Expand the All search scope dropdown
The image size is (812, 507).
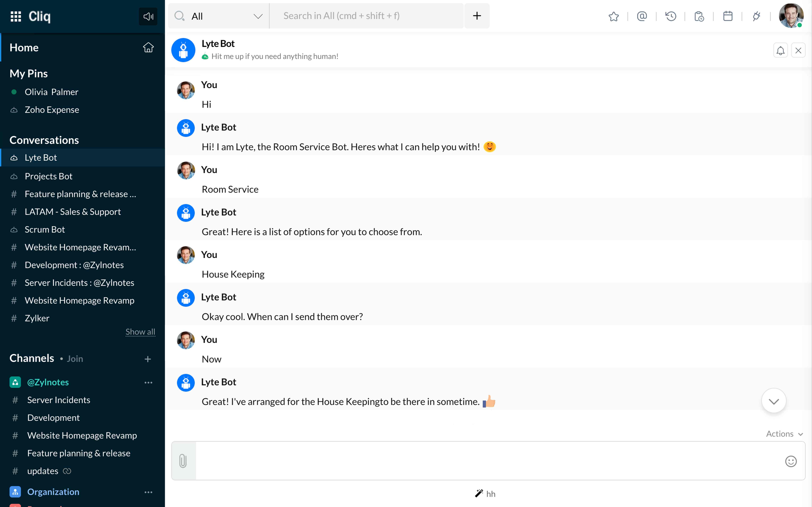coord(258,16)
